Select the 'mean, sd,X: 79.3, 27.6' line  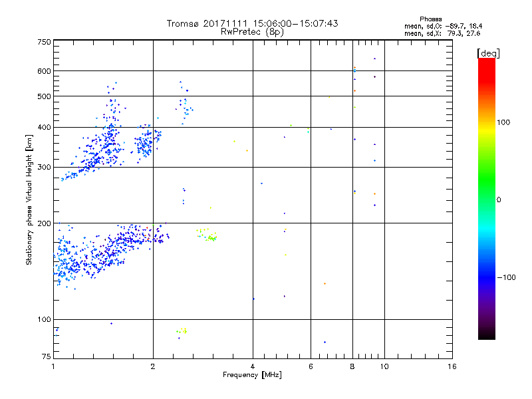click(442, 33)
